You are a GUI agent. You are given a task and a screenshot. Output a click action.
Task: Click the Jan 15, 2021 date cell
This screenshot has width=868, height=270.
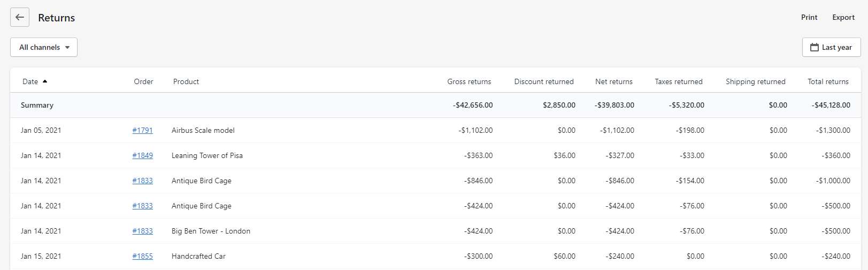click(41, 256)
